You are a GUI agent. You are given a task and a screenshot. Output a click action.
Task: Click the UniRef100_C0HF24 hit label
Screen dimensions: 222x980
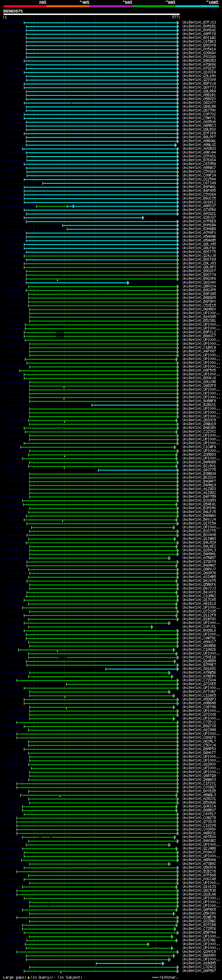coord(199,175)
